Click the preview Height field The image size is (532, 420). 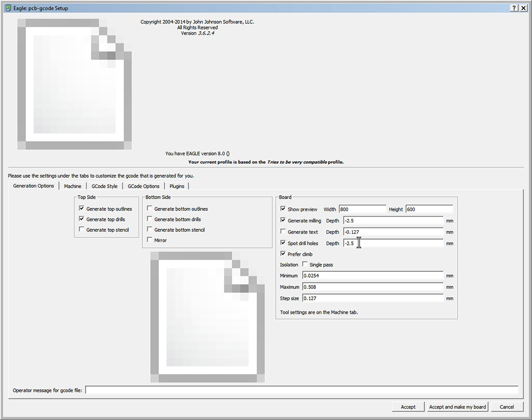pos(429,209)
